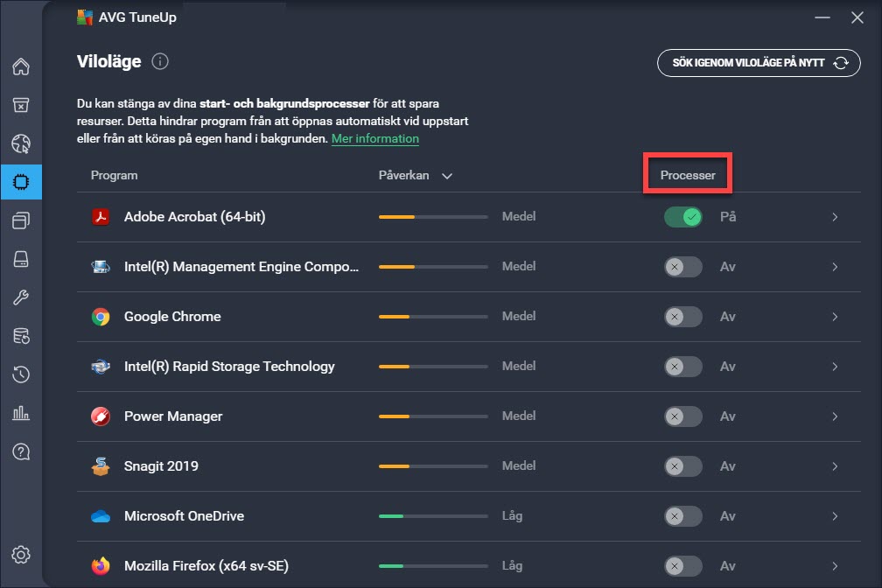Expand the Intel Rapid Storage Technology chevron
Screen dimensions: 882x588
835,367
